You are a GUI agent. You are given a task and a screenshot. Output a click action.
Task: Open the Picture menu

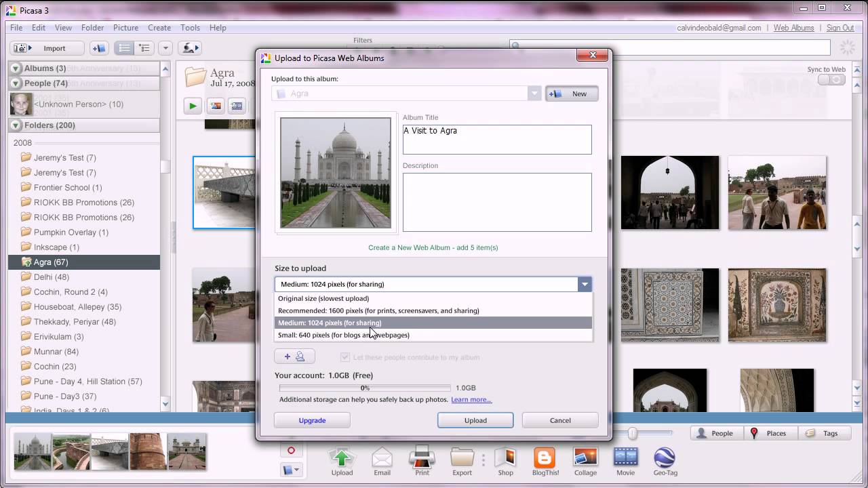click(x=125, y=28)
